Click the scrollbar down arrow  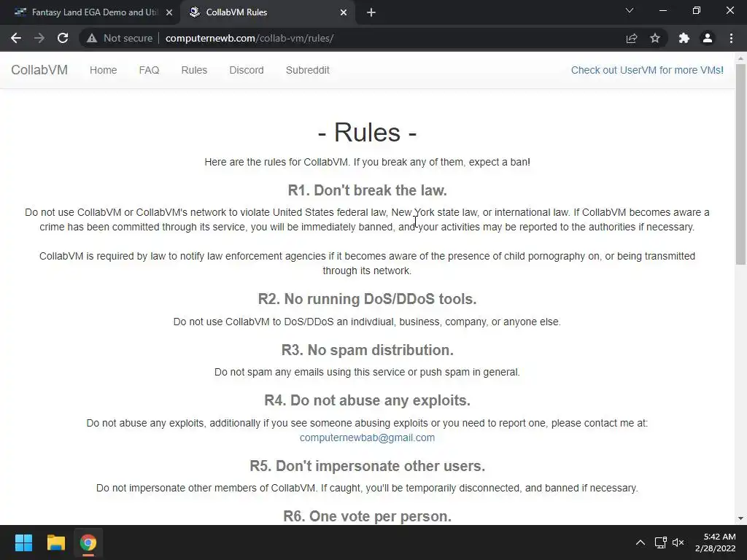[740, 518]
